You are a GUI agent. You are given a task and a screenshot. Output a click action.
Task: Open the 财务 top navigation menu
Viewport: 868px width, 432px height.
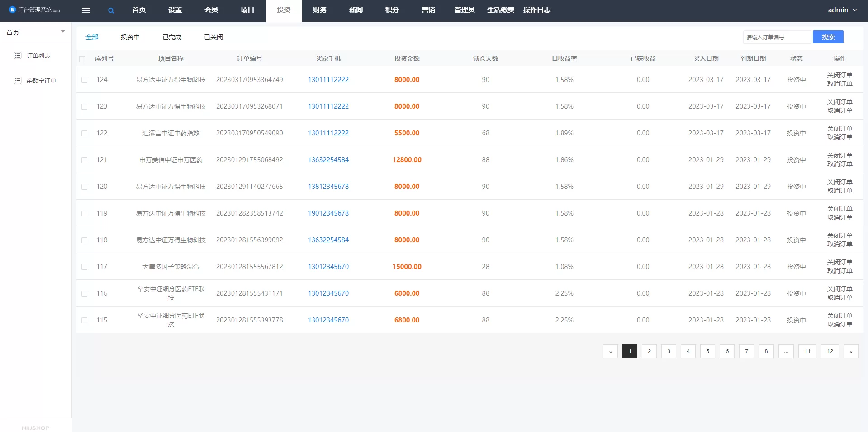click(x=319, y=10)
